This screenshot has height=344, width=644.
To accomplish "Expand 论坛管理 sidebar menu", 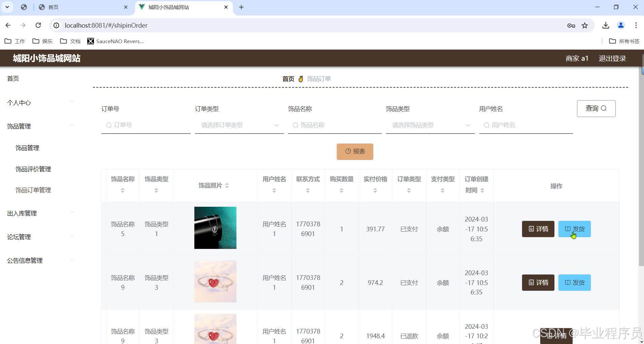I will pyautogui.click(x=40, y=237).
